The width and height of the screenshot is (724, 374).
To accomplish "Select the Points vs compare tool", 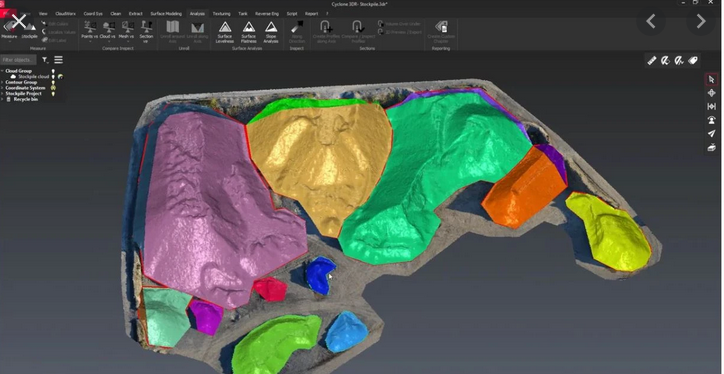I will (89, 30).
